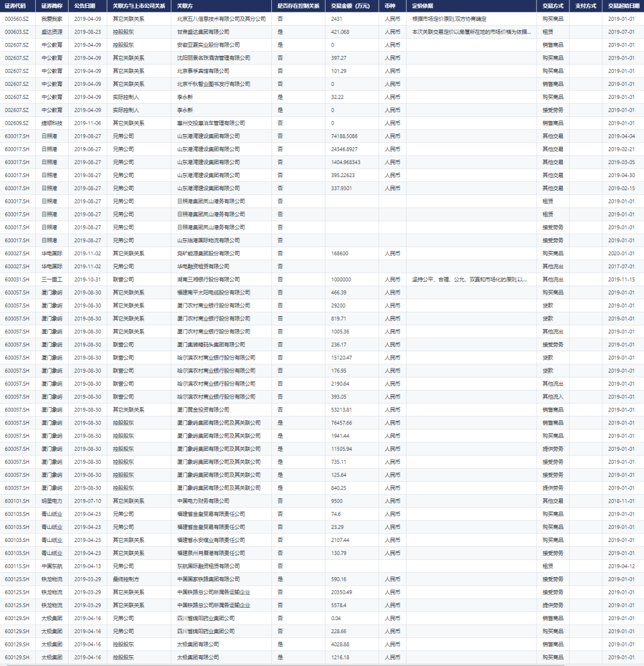Click the 000603.SZ code cell
This screenshot has width=644, height=666.
[x=17, y=32]
